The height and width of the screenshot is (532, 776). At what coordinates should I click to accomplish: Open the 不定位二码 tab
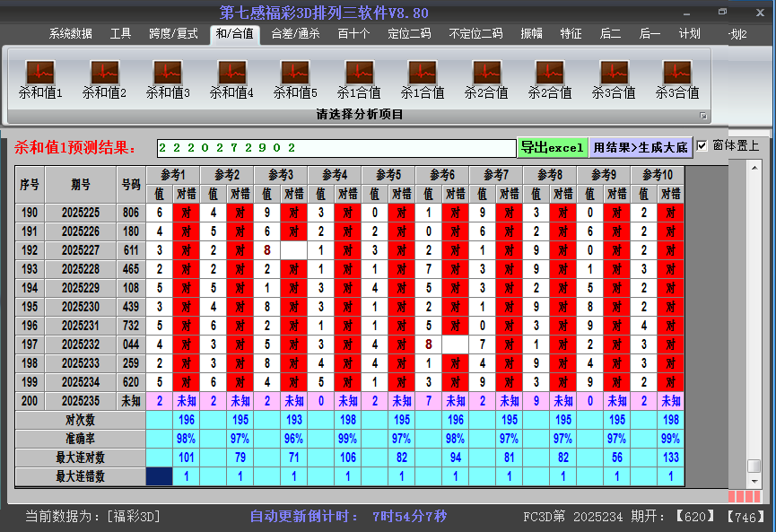[475, 34]
